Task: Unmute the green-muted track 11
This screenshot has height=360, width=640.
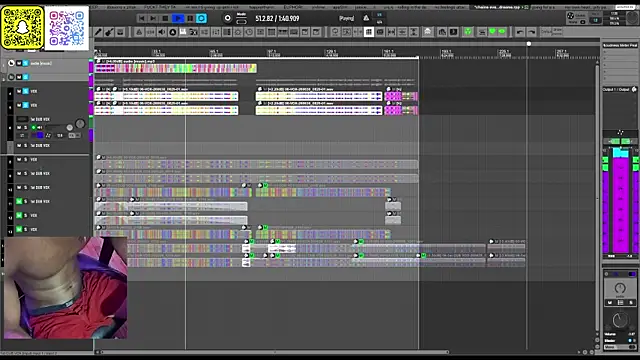Action: pos(19,201)
